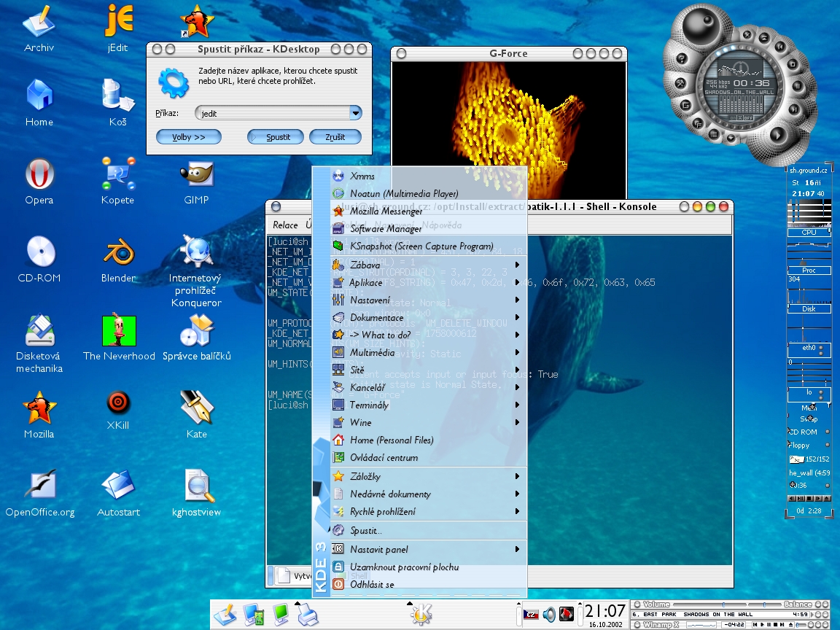This screenshot has width=840, height=630.
Task: Expand the Multimédia submenu
Action: (429, 352)
